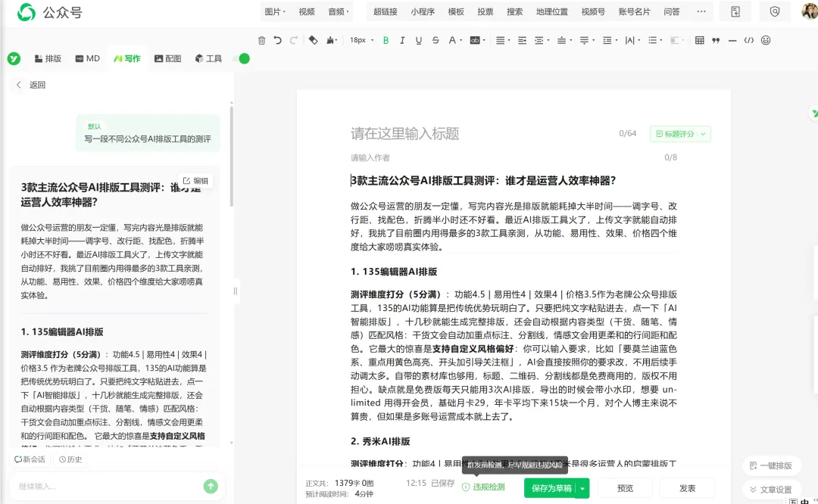Switch to the 工具 tab

tap(209, 59)
